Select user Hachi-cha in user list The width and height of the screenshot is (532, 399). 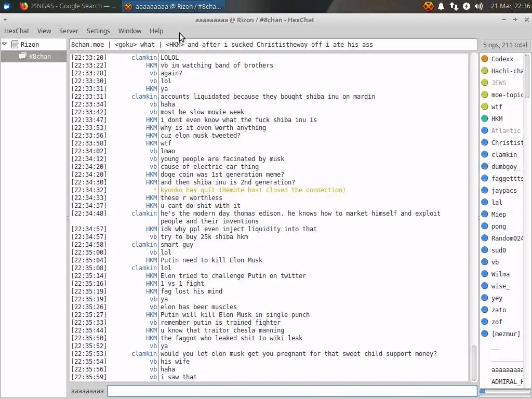[x=507, y=71]
